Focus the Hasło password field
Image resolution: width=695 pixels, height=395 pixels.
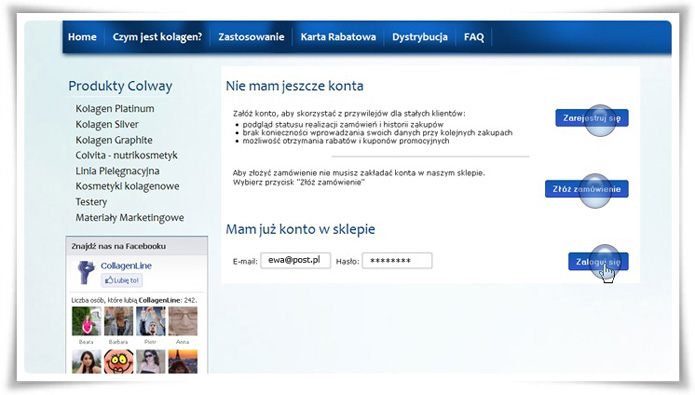coord(397,260)
